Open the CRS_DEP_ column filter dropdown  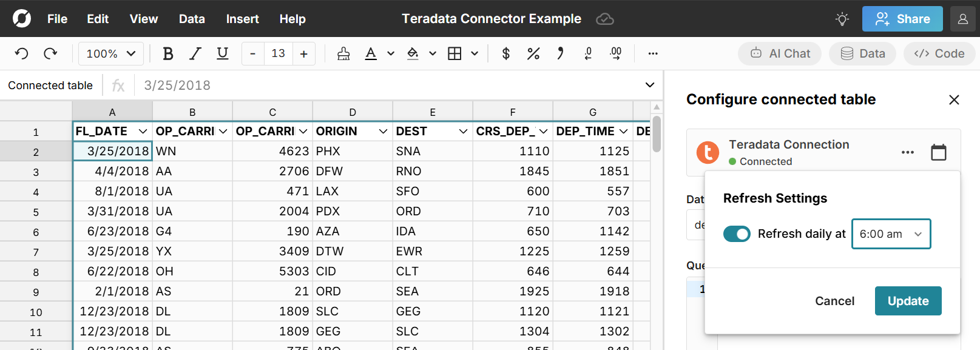click(543, 131)
